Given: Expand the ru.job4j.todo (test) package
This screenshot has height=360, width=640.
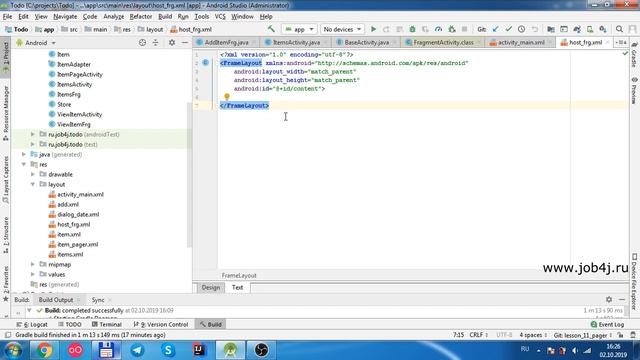Looking at the screenshot, I should (33, 144).
